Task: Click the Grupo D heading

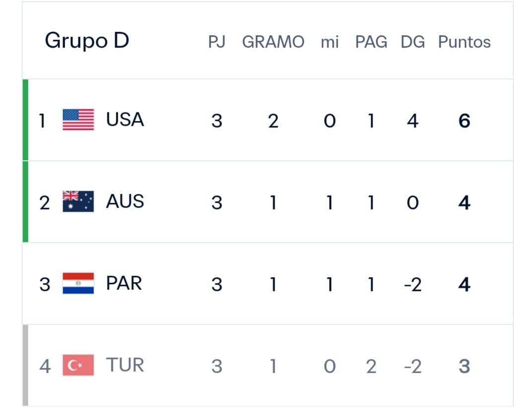Action: (87, 41)
